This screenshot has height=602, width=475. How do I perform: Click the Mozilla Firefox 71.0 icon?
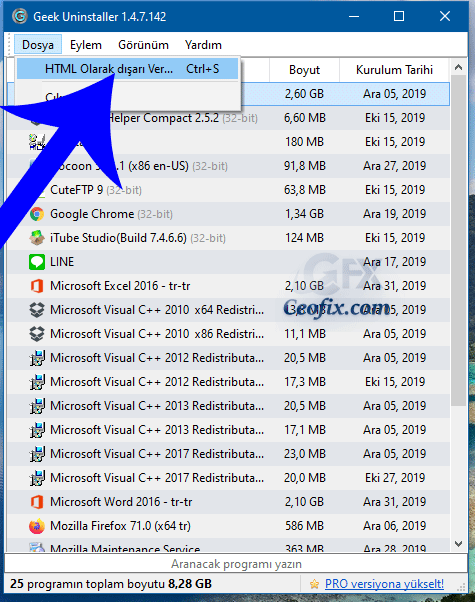point(37,526)
